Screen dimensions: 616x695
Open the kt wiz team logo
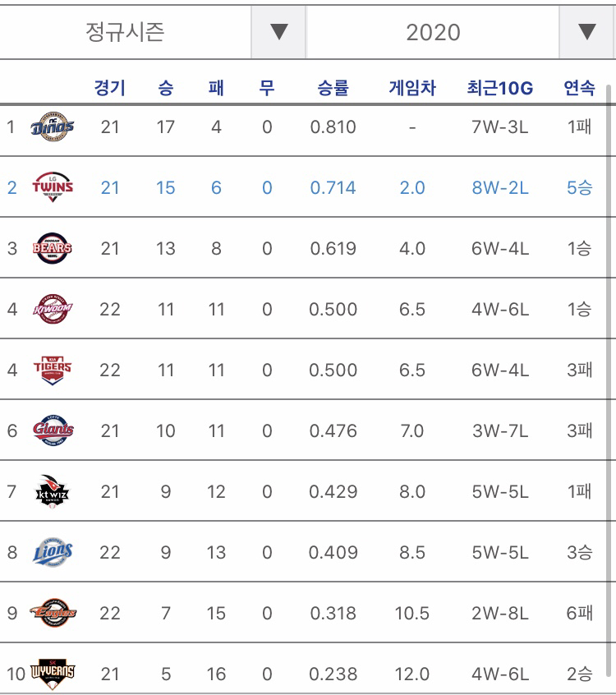click(x=53, y=491)
